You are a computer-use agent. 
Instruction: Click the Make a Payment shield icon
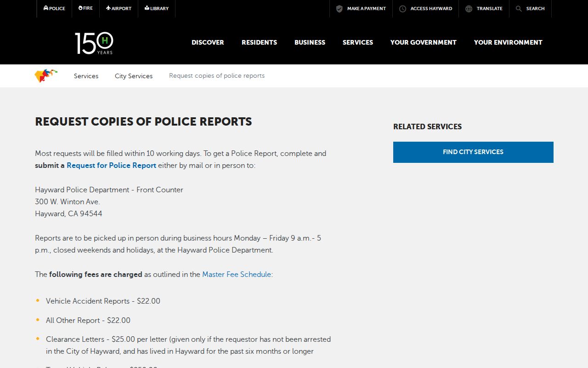(339, 9)
